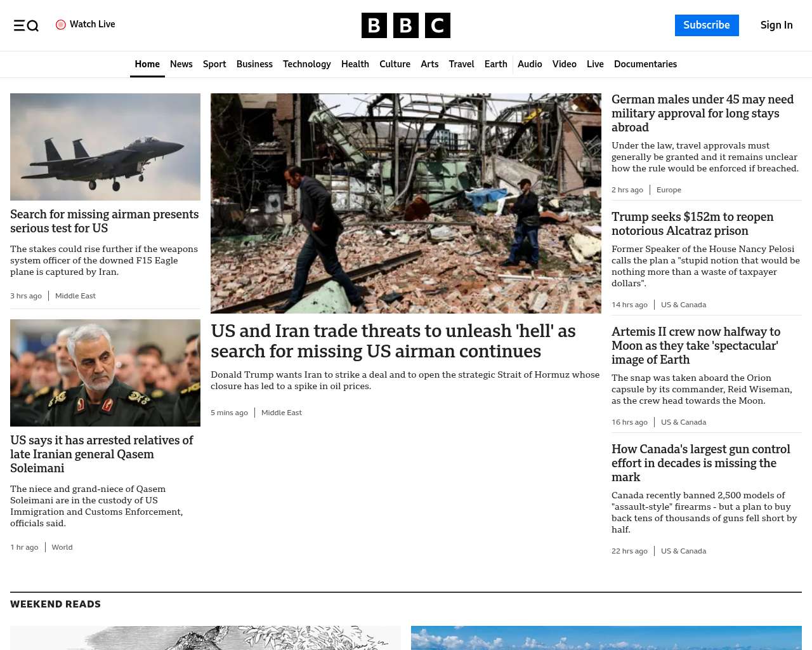The image size is (812, 650).
Task: Click 'Under the law, travel approvals' summary
Action: 705,157
